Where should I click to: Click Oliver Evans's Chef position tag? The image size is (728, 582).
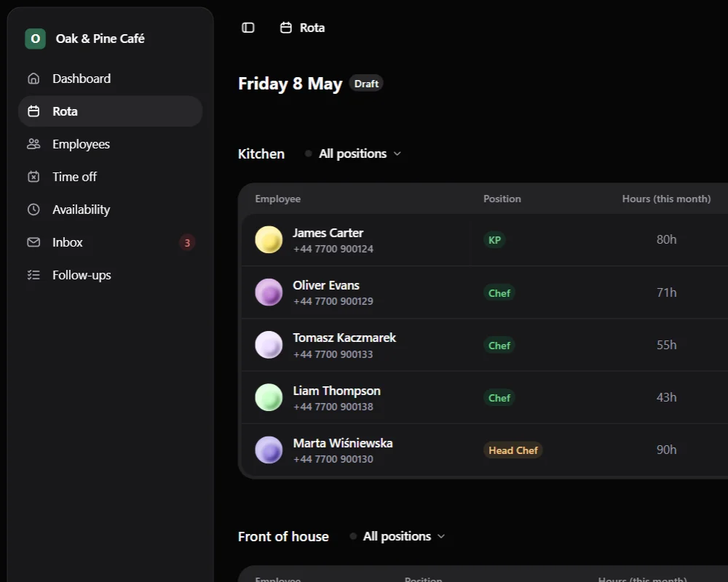coord(499,293)
